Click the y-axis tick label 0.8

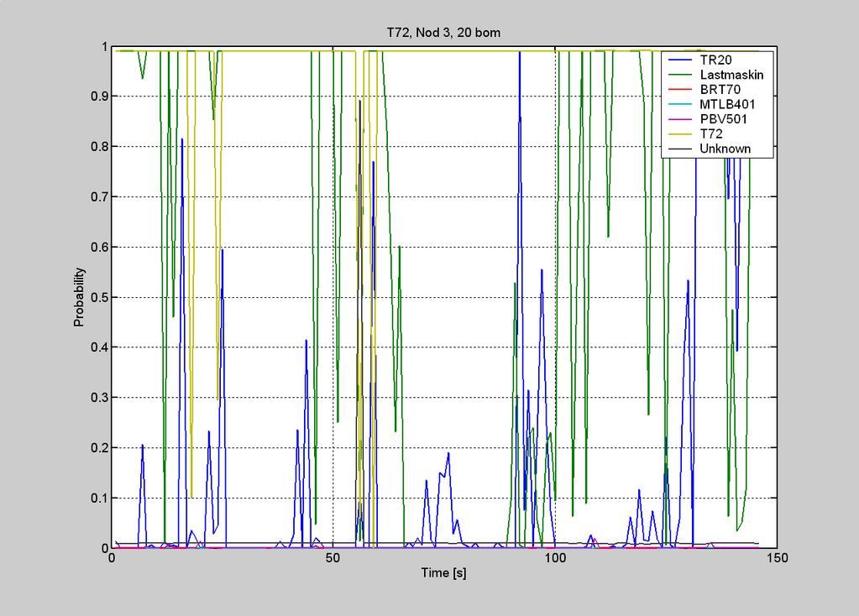click(99, 147)
